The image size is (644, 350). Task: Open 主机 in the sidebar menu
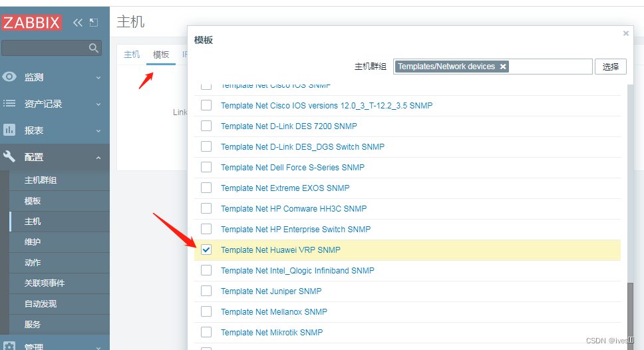33,222
